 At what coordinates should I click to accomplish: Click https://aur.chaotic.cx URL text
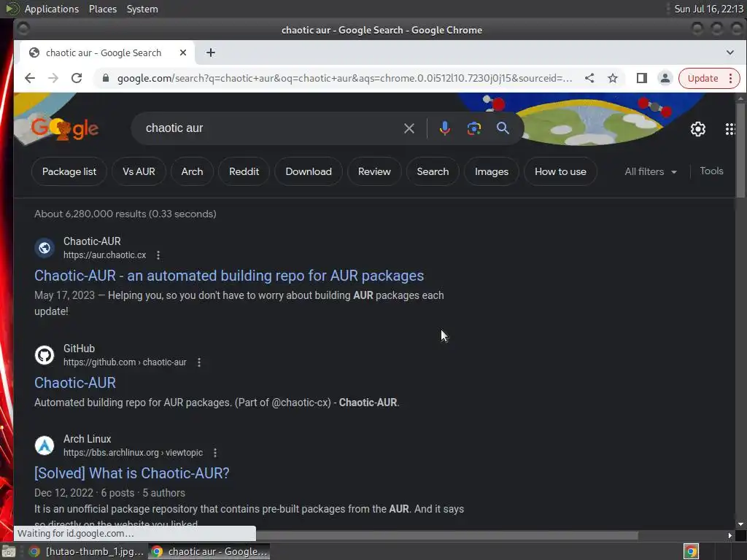point(105,255)
